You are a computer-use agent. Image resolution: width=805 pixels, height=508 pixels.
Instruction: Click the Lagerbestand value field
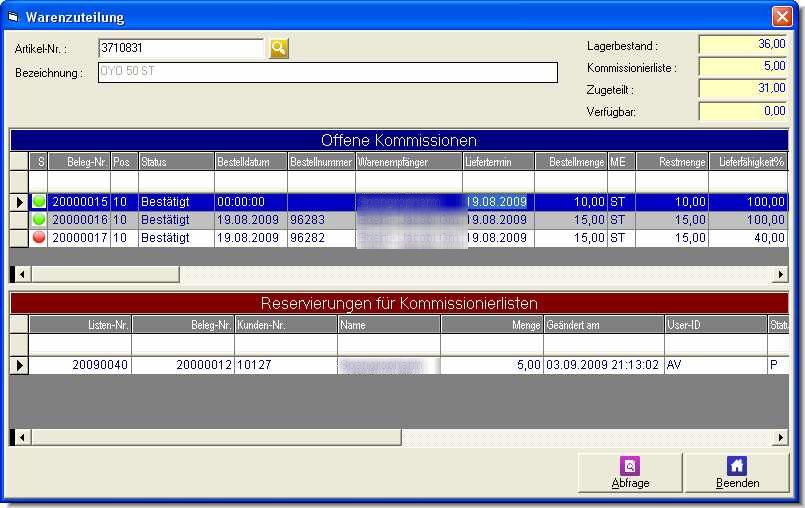pyautogui.click(x=743, y=44)
